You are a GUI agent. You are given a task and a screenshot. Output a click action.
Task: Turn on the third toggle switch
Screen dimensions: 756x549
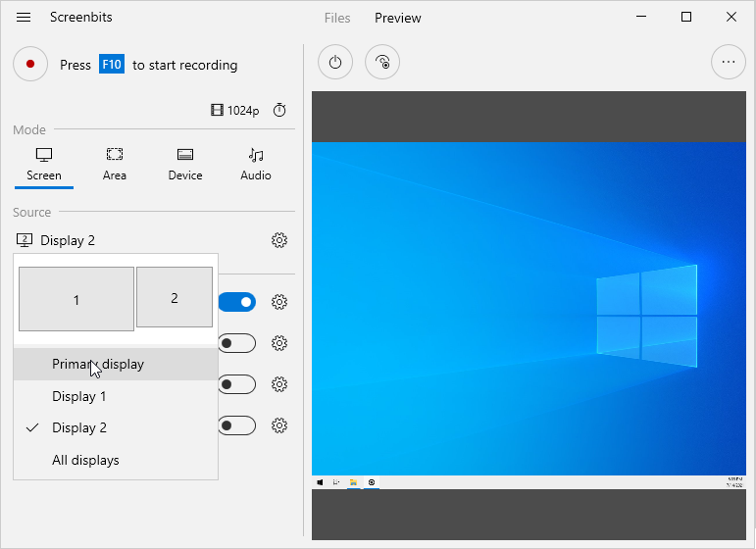tap(237, 384)
